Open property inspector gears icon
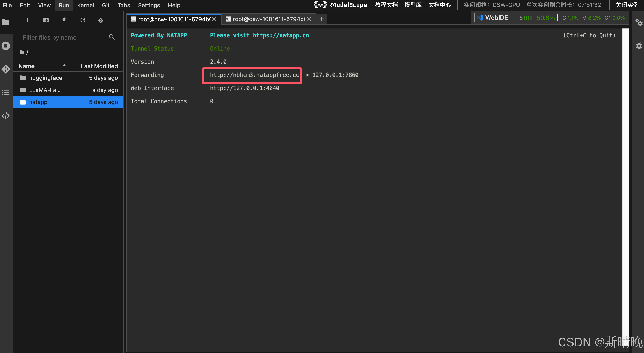 pos(639,22)
